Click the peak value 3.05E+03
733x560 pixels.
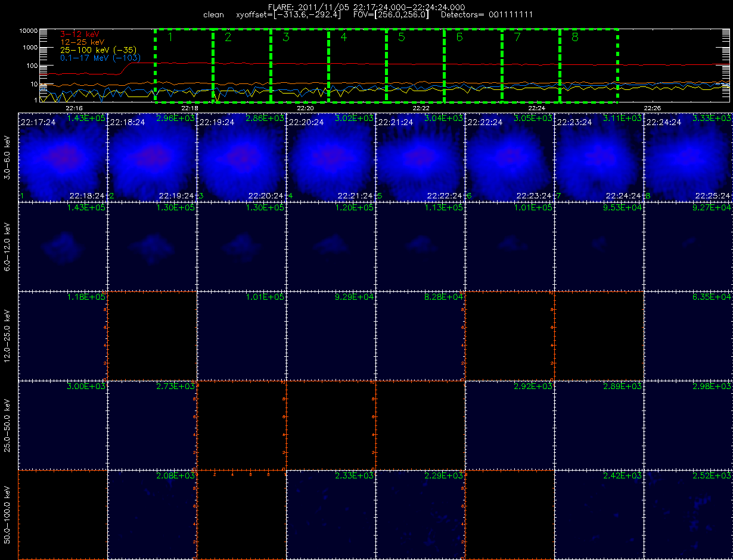(533, 119)
